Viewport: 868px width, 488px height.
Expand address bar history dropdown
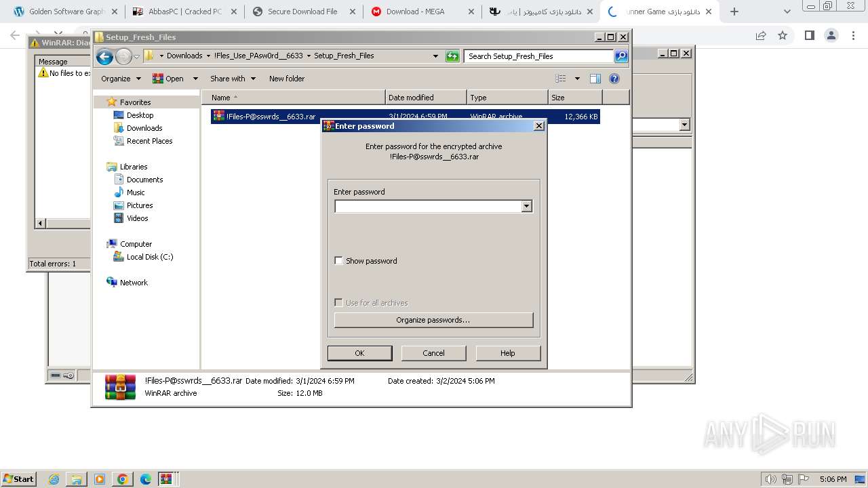435,56
